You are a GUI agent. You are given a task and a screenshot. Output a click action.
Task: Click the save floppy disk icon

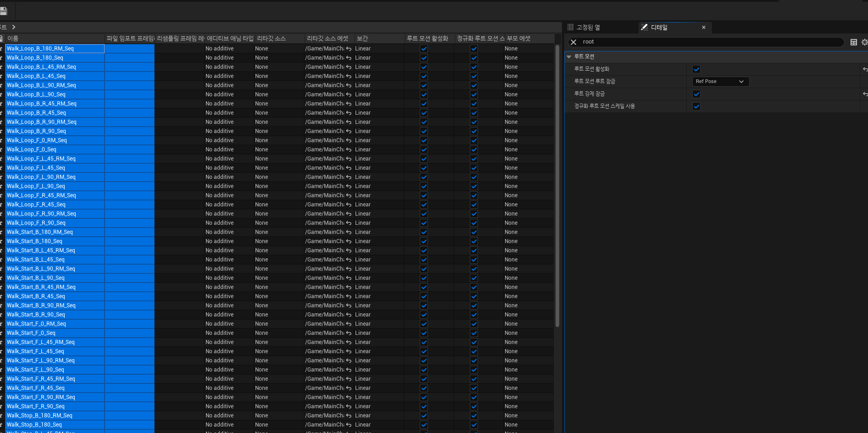3,11
